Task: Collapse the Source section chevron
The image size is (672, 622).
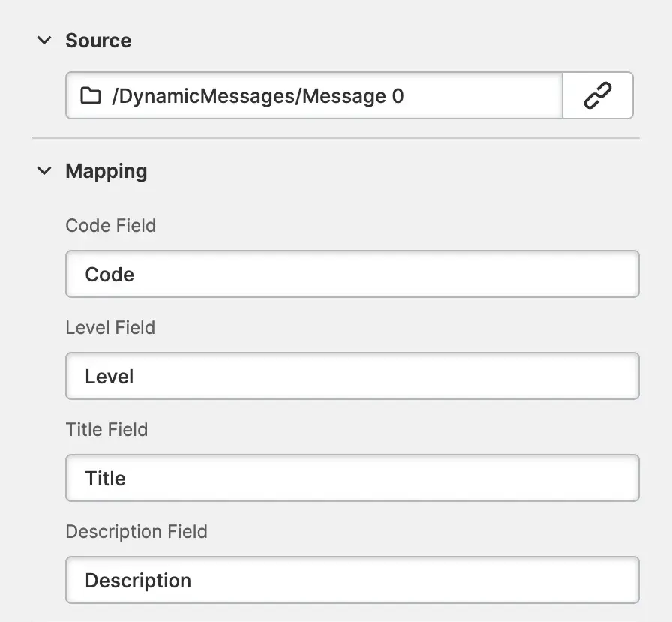Action: pos(45,41)
